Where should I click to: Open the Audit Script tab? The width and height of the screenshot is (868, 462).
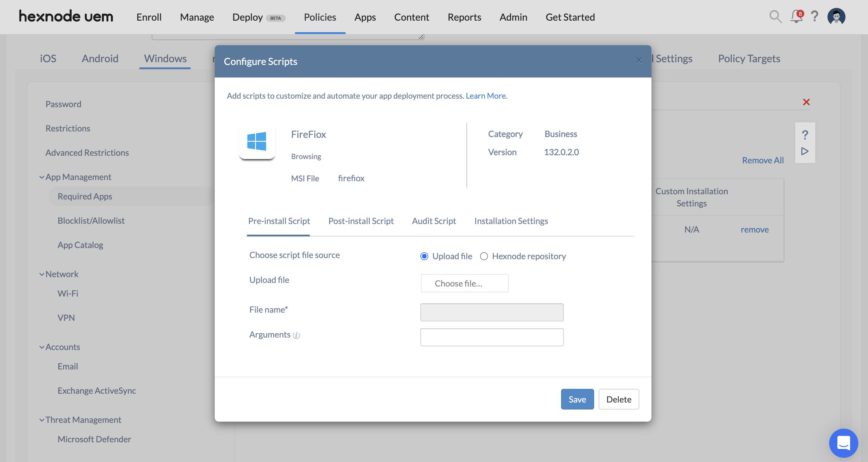[434, 221]
